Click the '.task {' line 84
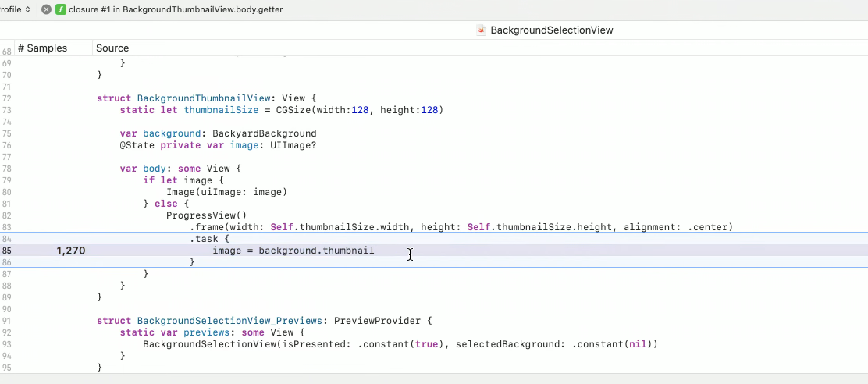868x384 pixels. [x=209, y=239]
